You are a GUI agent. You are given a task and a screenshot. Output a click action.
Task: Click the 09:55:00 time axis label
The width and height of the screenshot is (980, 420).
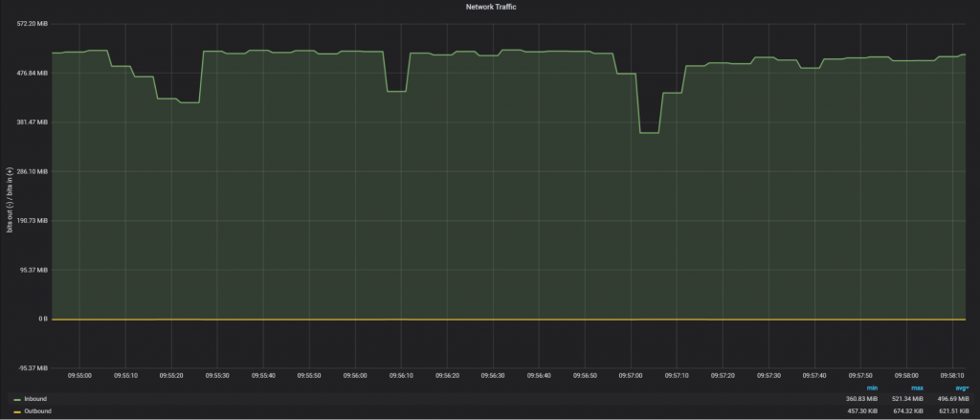tap(78, 376)
